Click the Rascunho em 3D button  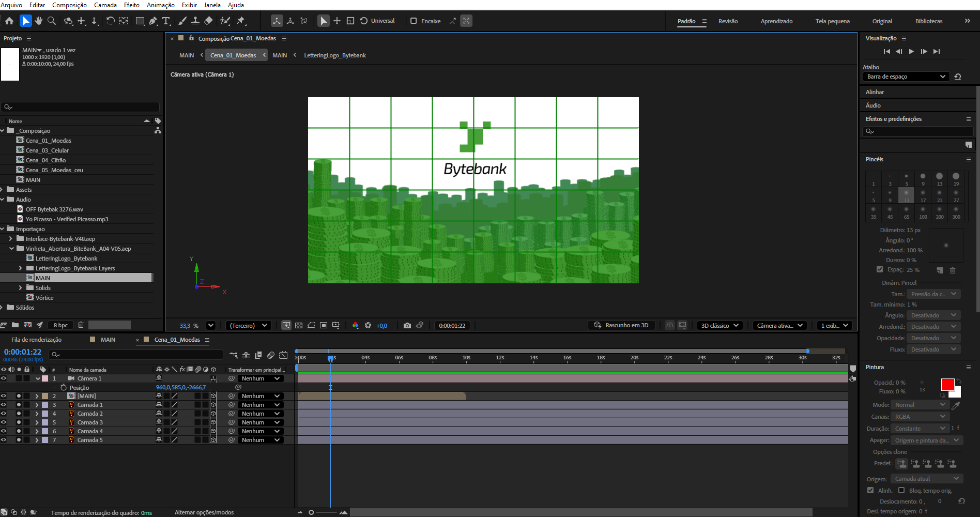pos(621,325)
